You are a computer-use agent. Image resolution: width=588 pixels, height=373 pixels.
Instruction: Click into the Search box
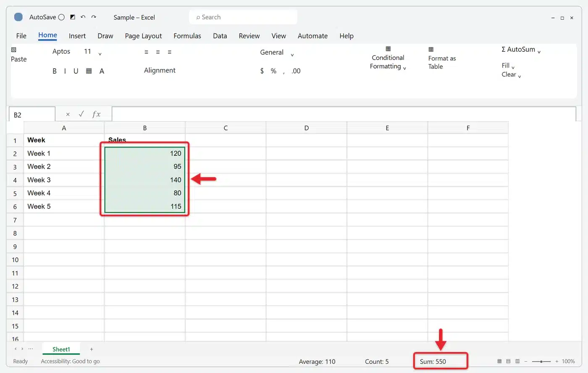[x=243, y=17]
